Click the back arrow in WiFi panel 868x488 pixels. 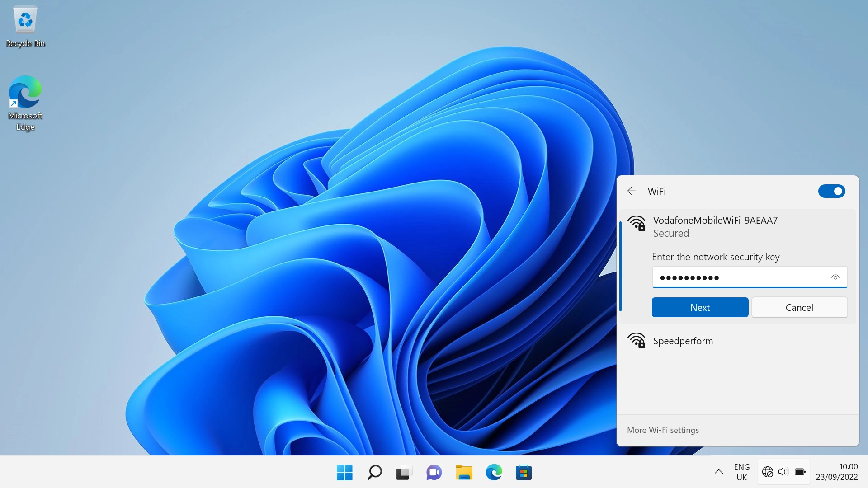click(x=632, y=191)
